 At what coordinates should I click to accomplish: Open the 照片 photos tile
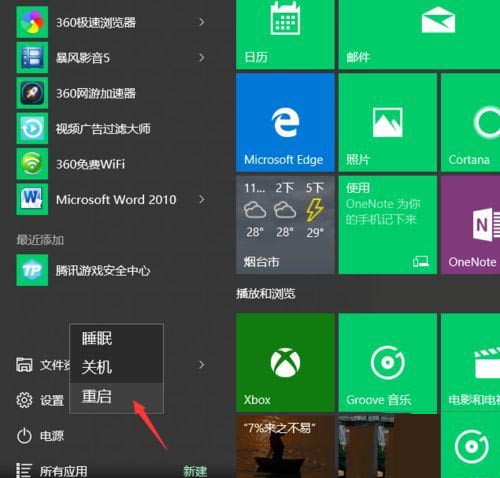tap(388, 122)
